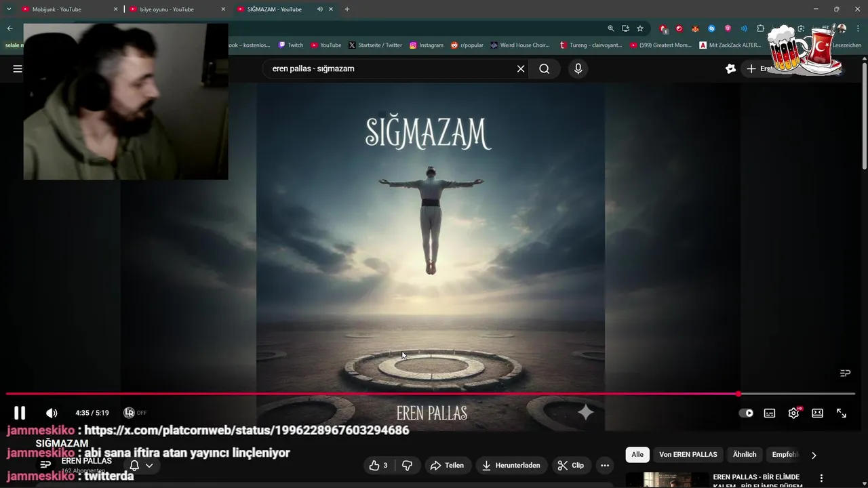Open the Mit ZackZack ALTER bookmark
The image size is (868, 488).
pyautogui.click(x=730, y=45)
